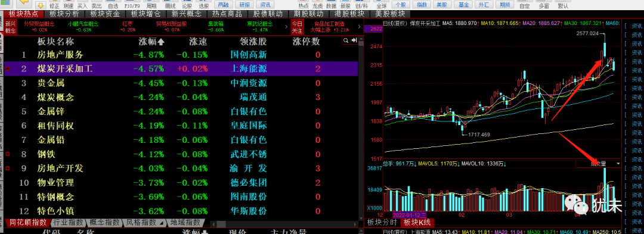Open the 画线 drawing tool

169,5
